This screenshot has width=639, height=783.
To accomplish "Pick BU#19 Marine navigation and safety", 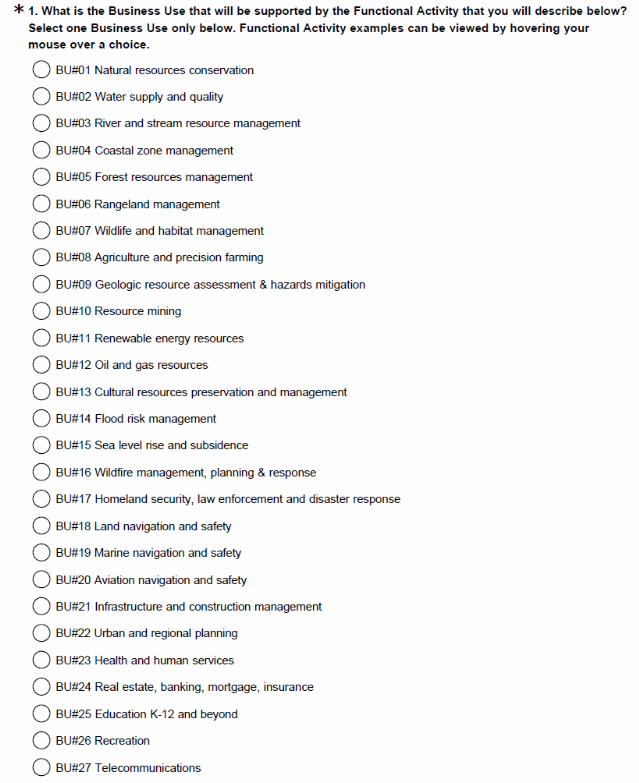I will pyautogui.click(x=42, y=553).
